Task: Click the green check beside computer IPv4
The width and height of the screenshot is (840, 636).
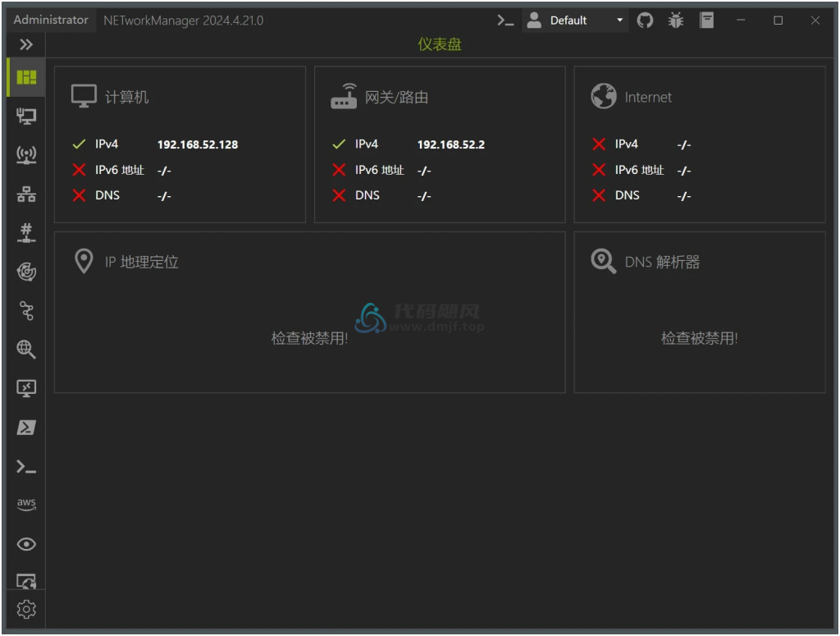Action: click(80, 144)
